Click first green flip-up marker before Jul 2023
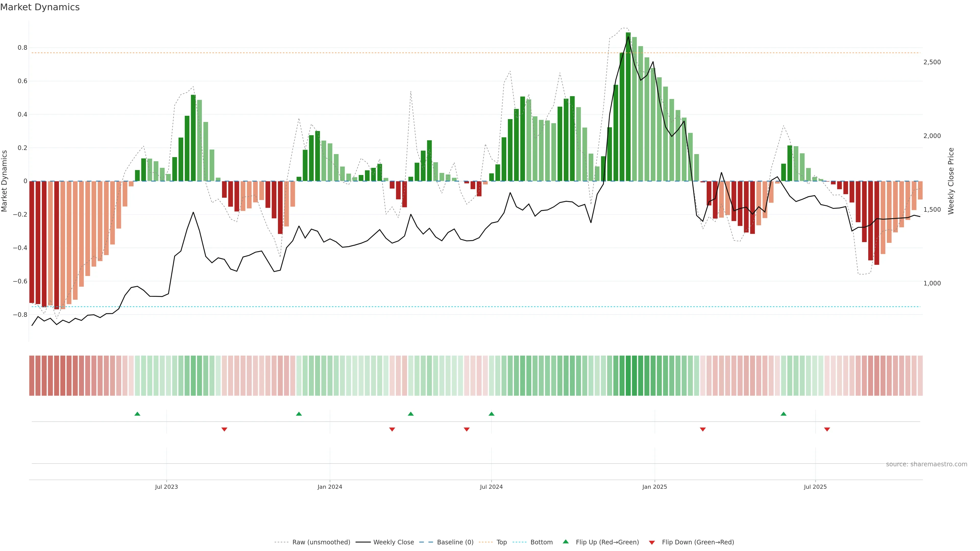 pyautogui.click(x=137, y=414)
